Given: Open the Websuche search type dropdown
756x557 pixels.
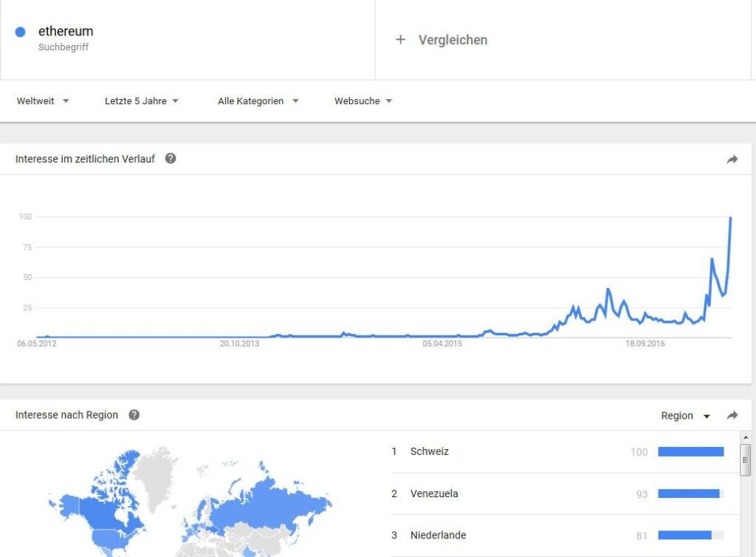Looking at the screenshot, I should [x=363, y=100].
